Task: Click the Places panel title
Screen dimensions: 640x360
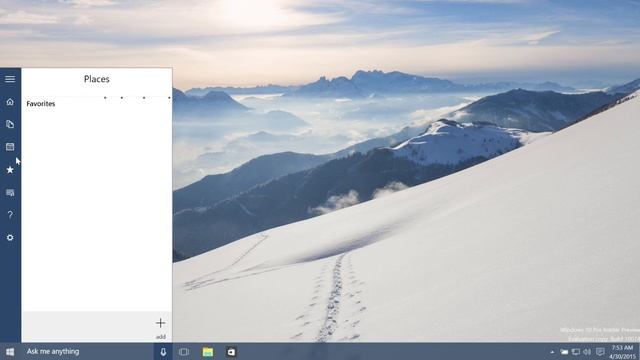Action: coord(97,79)
